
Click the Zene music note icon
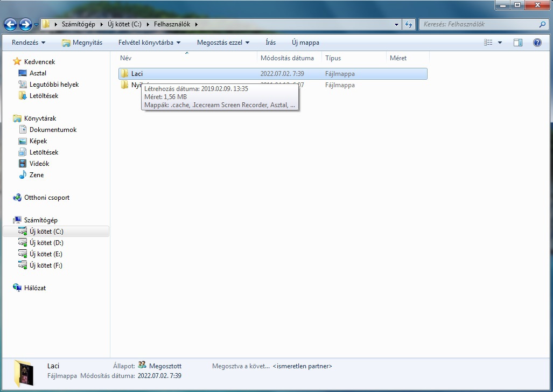point(23,174)
